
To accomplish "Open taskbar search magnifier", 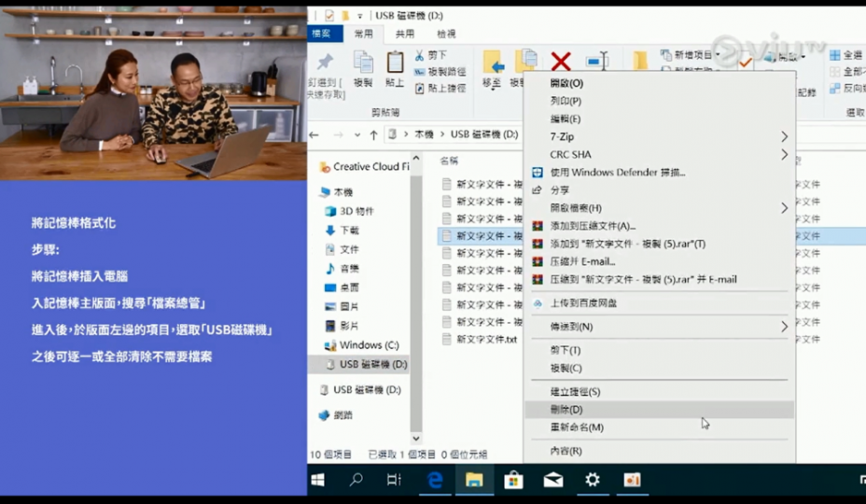I will (x=356, y=481).
